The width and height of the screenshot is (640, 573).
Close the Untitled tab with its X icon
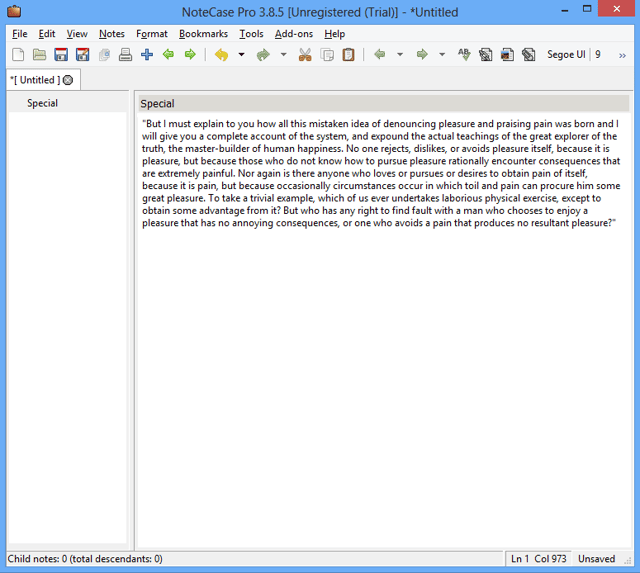68,80
